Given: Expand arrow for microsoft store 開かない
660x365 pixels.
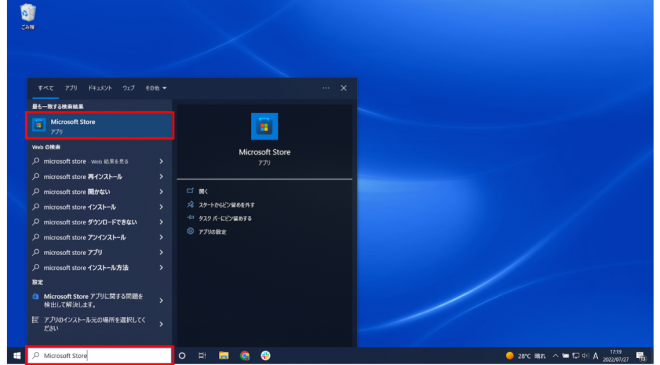Looking at the screenshot, I should [x=161, y=192].
